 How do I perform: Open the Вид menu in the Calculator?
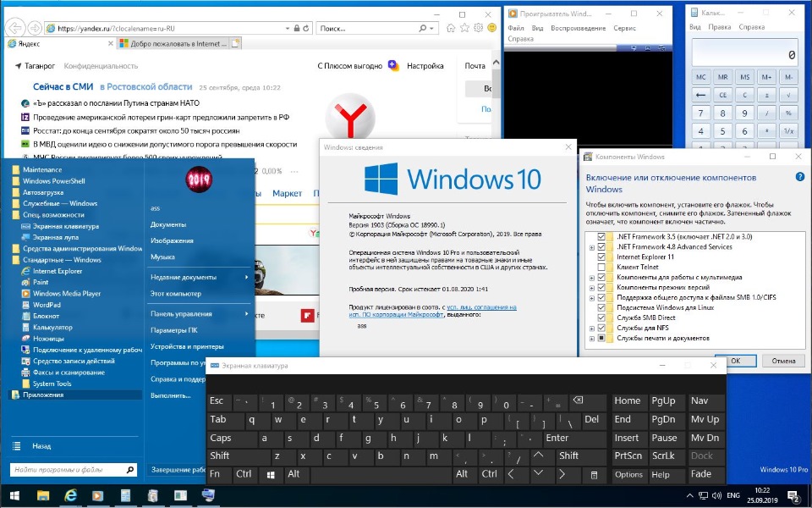coord(695,27)
